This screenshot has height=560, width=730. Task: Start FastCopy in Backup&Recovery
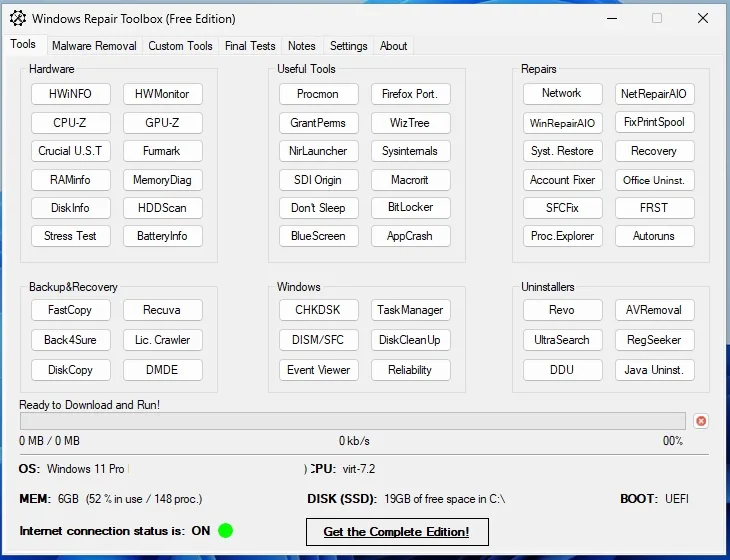71,310
